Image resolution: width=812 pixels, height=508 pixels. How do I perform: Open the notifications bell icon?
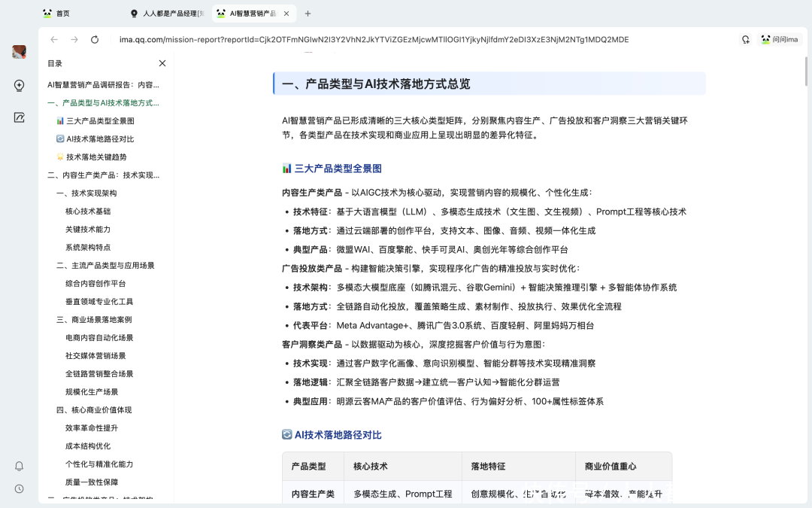click(x=19, y=466)
